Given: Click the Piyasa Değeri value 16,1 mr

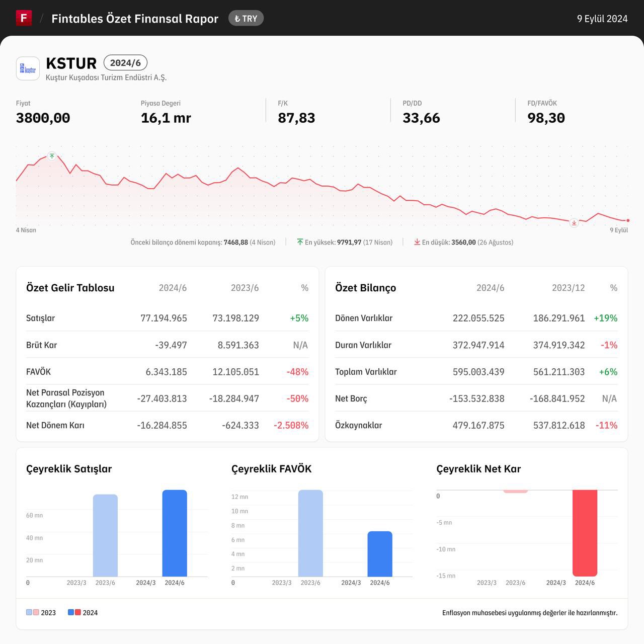Looking at the screenshot, I should (166, 118).
